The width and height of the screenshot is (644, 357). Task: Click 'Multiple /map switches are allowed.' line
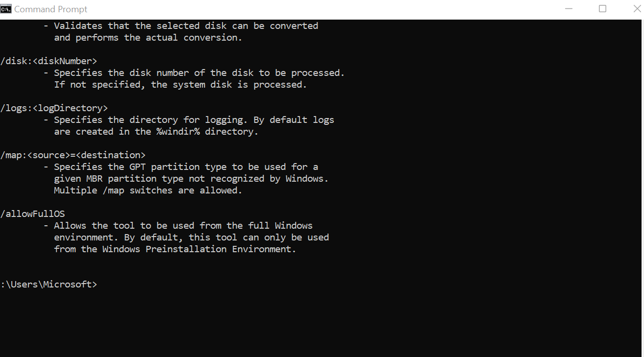(x=148, y=190)
